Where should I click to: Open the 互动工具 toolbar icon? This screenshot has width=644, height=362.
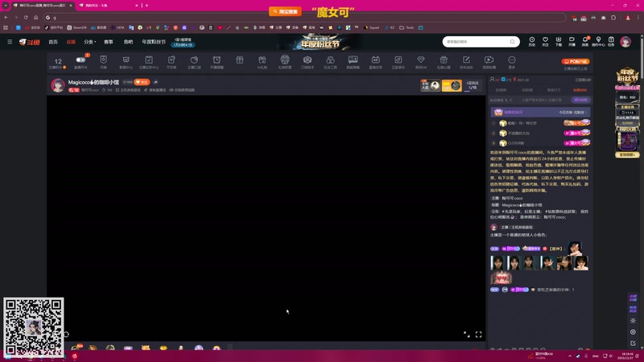tap(330, 62)
